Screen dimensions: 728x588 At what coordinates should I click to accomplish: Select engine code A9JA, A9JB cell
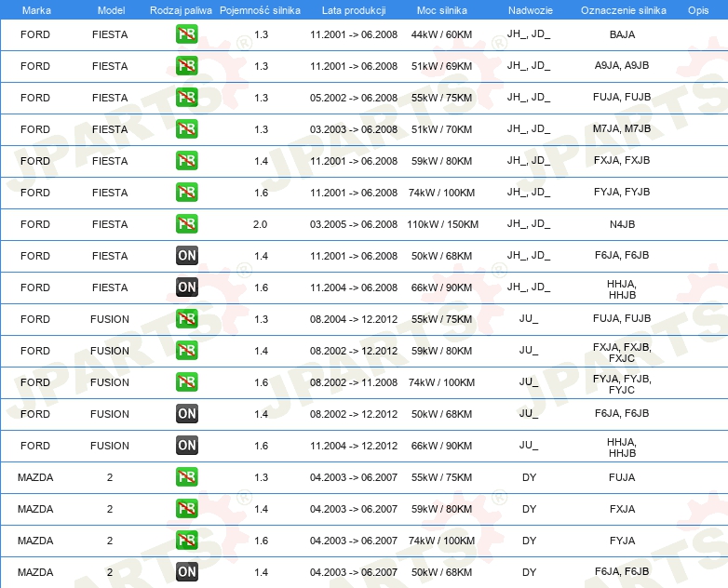622,65
